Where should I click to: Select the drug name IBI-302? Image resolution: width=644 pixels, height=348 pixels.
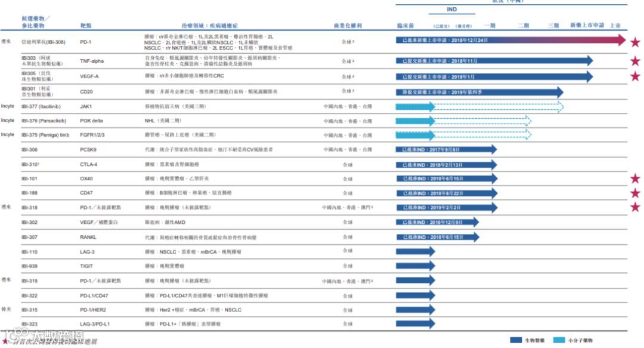29,222
